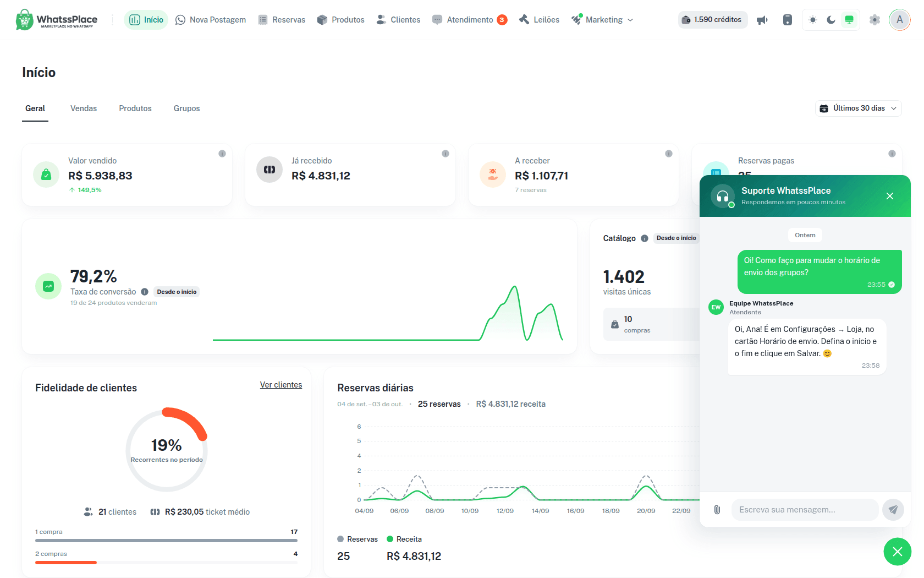Open Atendimento in the top menu
Image resolution: width=924 pixels, height=578 pixels.
[x=470, y=20]
